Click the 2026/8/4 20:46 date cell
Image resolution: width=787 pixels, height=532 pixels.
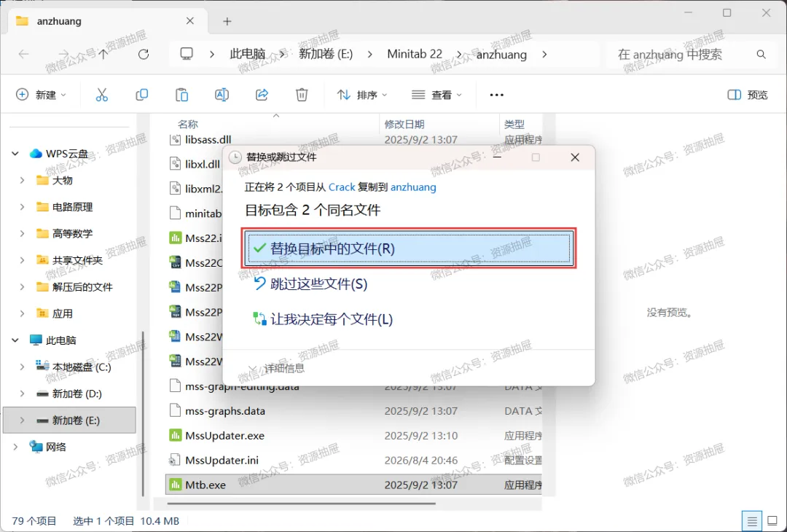pos(421,461)
